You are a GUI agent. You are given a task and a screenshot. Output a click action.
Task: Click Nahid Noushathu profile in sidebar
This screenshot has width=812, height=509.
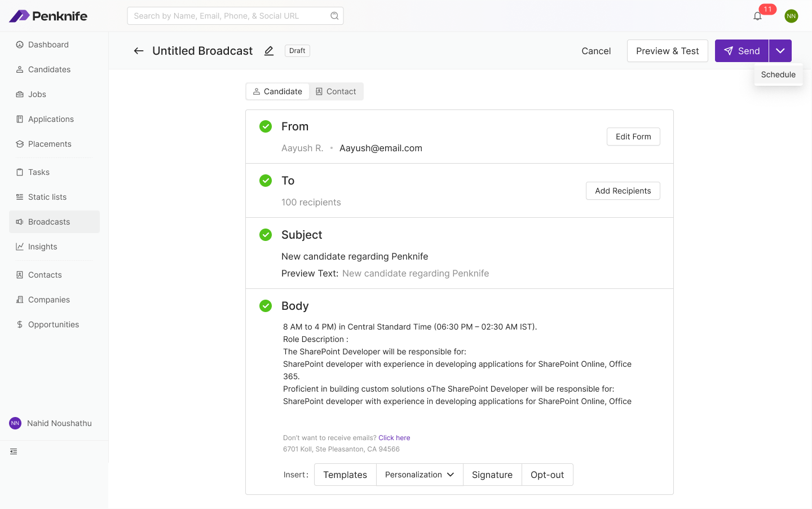coord(51,423)
